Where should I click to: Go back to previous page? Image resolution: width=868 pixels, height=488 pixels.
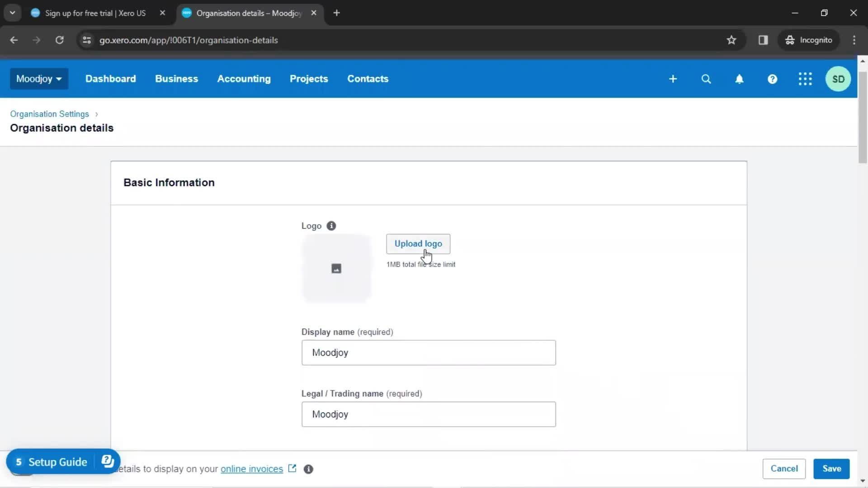pos(14,40)
